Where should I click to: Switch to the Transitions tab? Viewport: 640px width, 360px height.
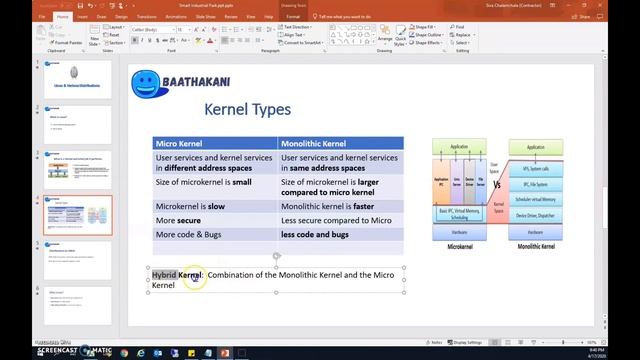(x=147, y=17)
